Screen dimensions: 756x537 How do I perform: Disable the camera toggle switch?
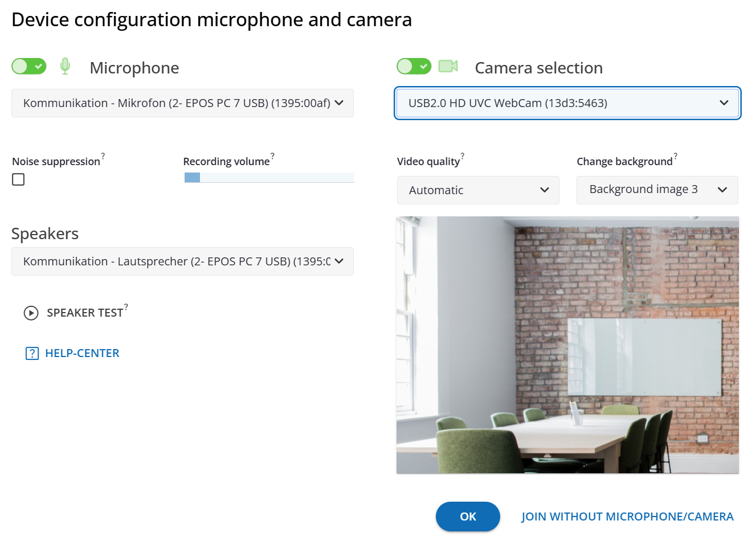(414, 67)
